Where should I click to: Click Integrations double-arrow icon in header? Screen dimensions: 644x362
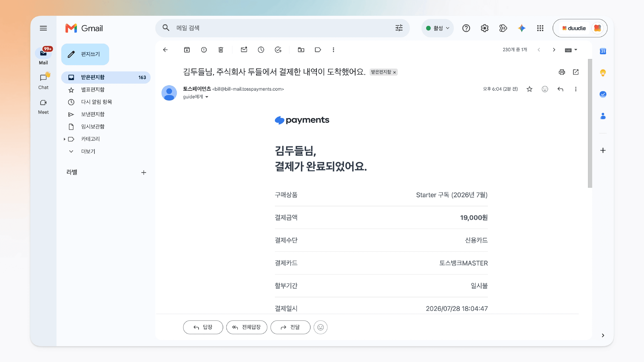(x=503, y=28)
